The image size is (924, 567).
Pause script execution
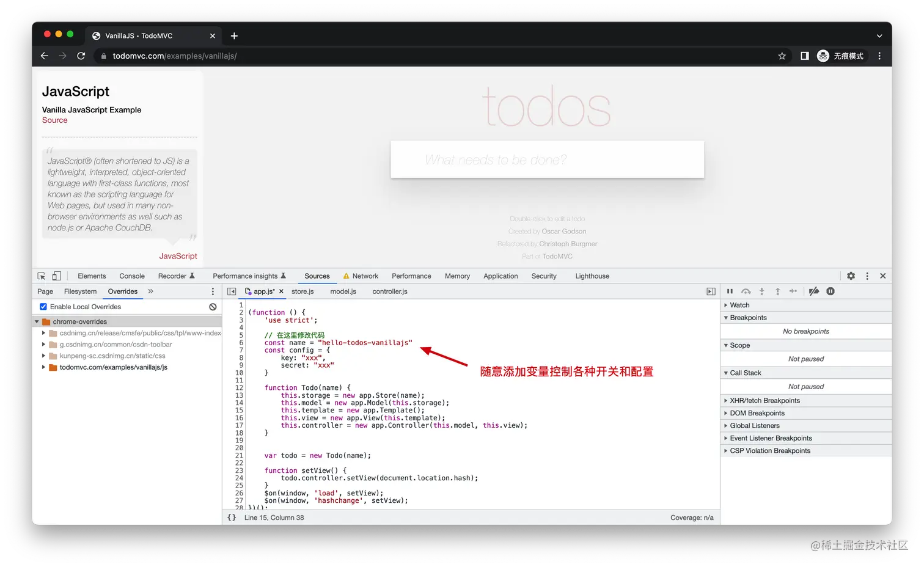click(730, 291)
